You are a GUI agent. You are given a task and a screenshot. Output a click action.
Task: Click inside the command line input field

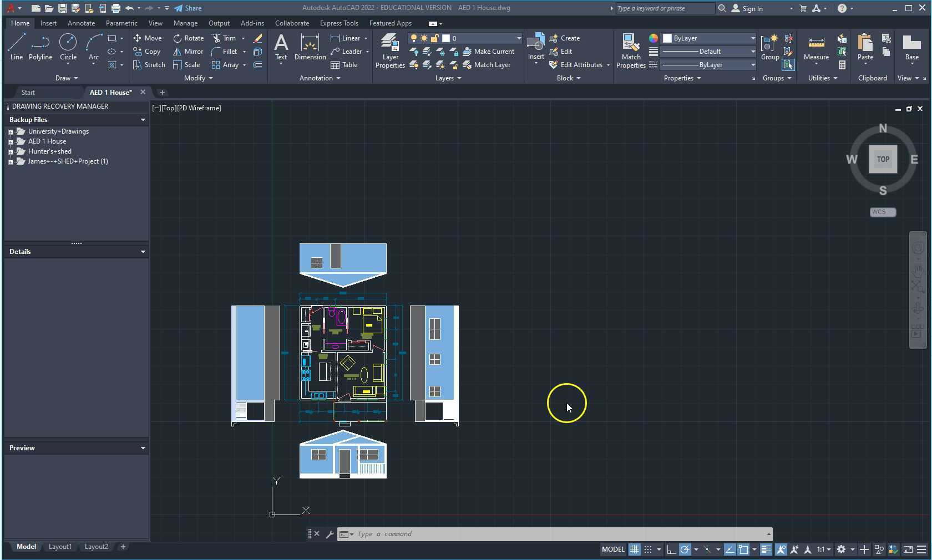point(499,534)
